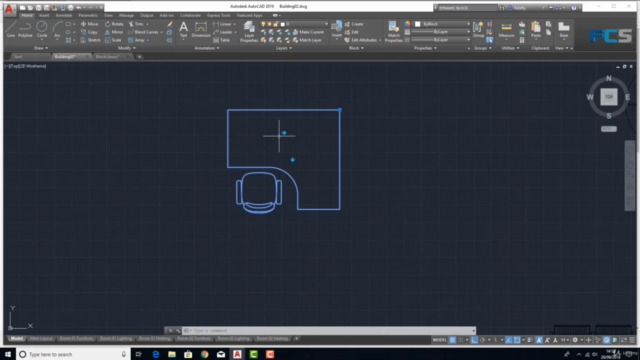Toggle object snap tracking in status bar
This screenshot has width=640, height=360.
[x=509, y=340]
